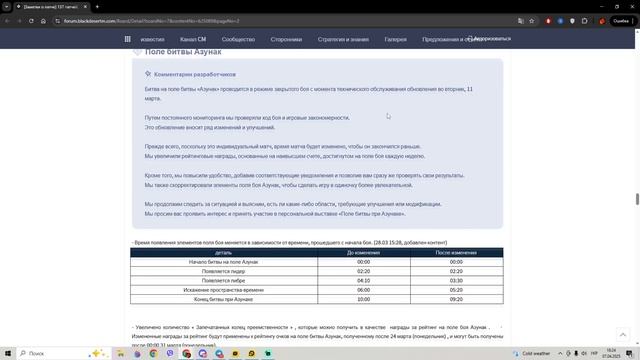Open the tab search dropdown arrow
This screenshot has width=640, height=360.
tap(7, 7)
